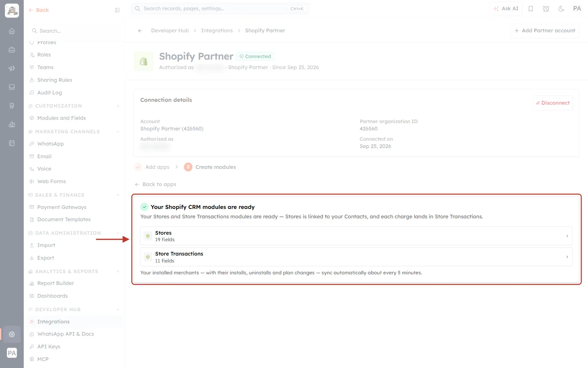This screenshot has width=588, height=368.
Task: Click the workspace logo at top left
Action: tap(12, 11)
